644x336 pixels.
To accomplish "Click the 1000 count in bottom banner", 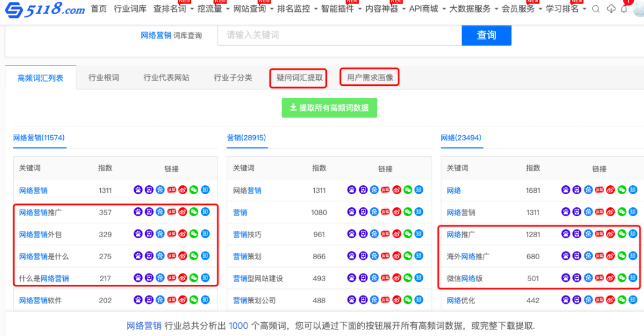I will [238, 326].
